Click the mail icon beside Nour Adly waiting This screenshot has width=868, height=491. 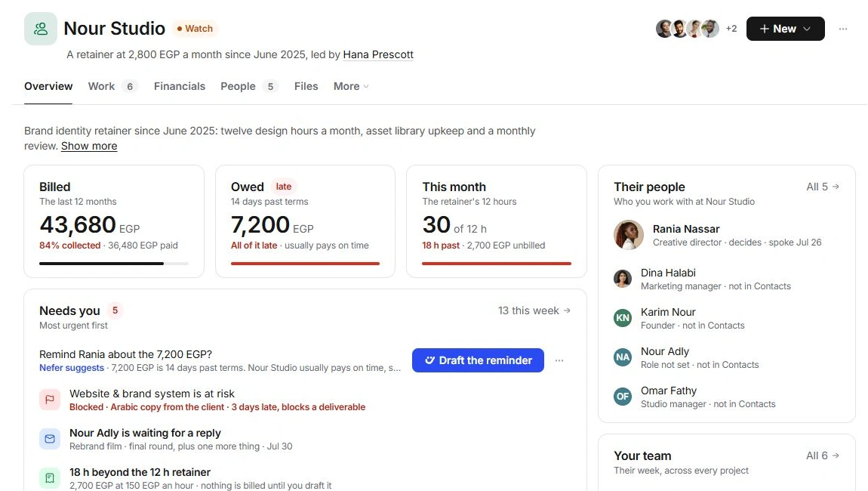50,439
